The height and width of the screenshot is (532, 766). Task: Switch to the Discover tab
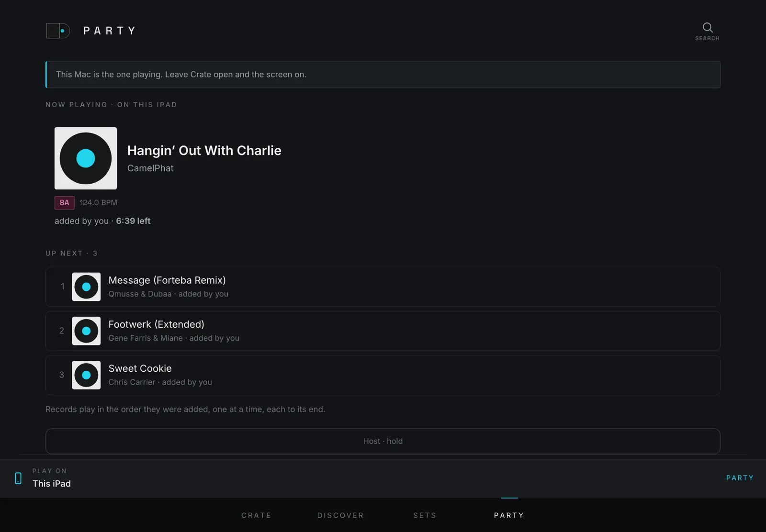coord(340,515)
